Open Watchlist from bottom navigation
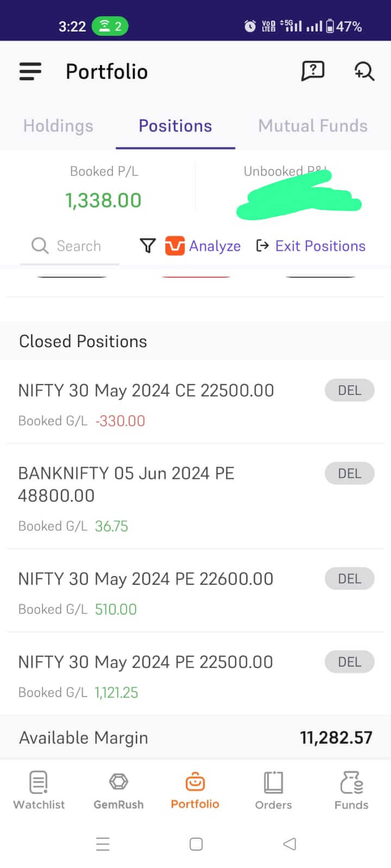Image resolution: width=391 pixels, height=868 pixels. click(39, 790)
